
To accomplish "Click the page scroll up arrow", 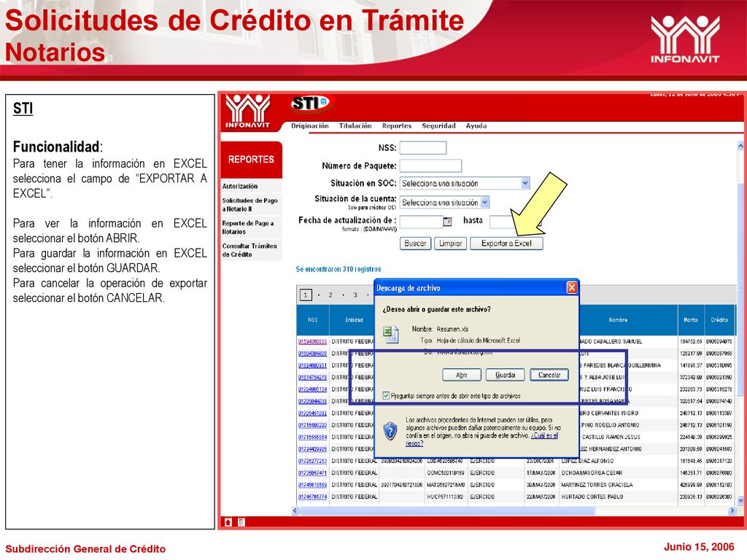I will click(x=741, y=146).
